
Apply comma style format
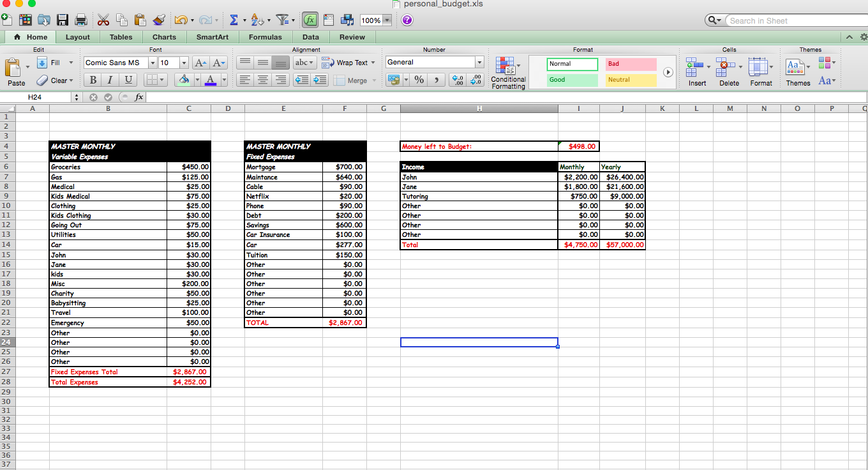pos(437,80)
